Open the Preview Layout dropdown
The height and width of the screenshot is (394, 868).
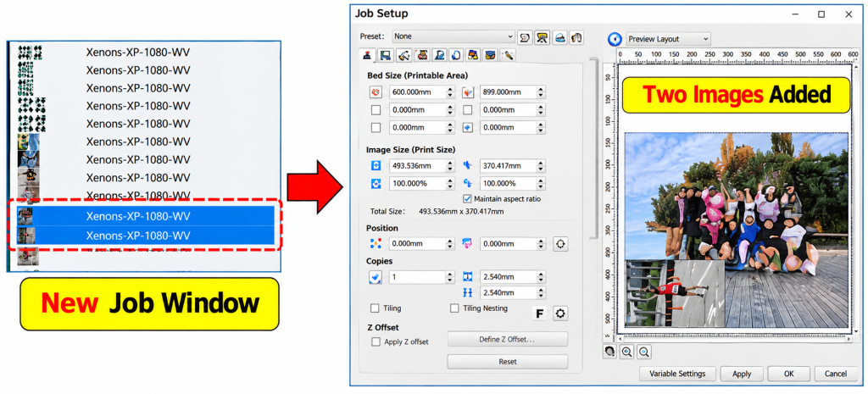coord(668,39)
